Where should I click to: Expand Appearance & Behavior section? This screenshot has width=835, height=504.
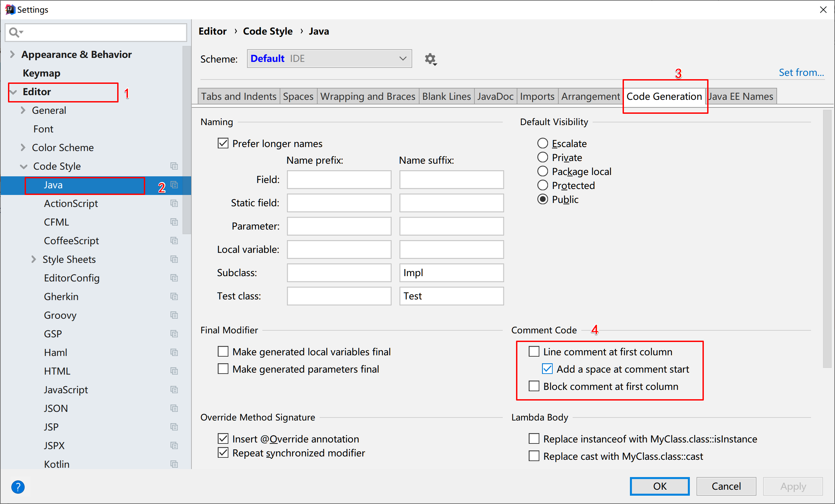click(x=13, y=54)
